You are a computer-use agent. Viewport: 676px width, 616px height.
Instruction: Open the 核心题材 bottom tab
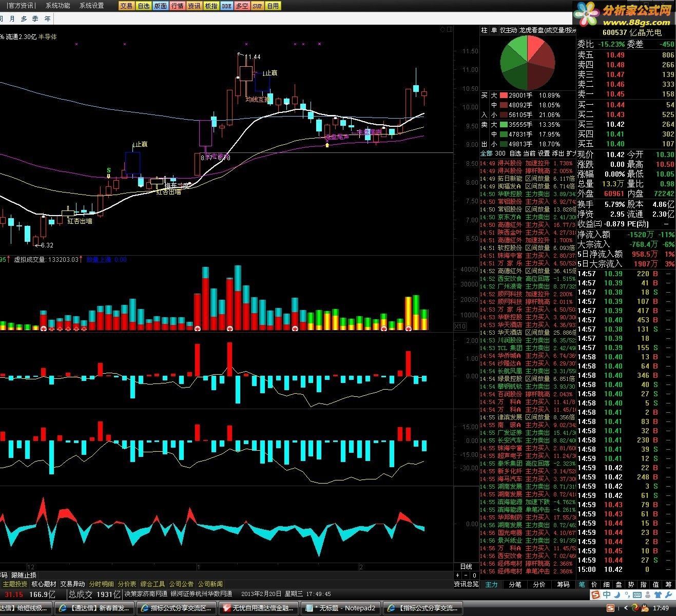tap(44, 584)
